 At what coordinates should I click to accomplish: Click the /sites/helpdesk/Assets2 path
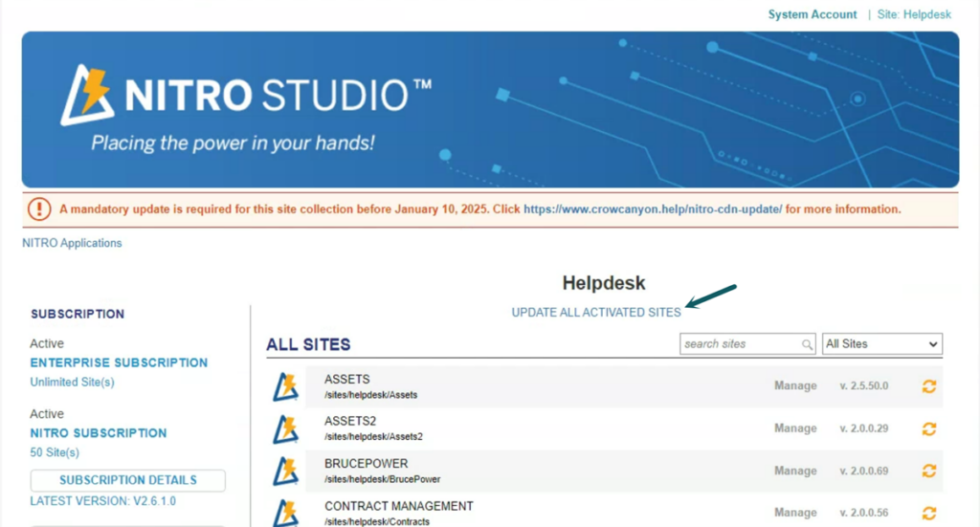[x=373, y=437]
